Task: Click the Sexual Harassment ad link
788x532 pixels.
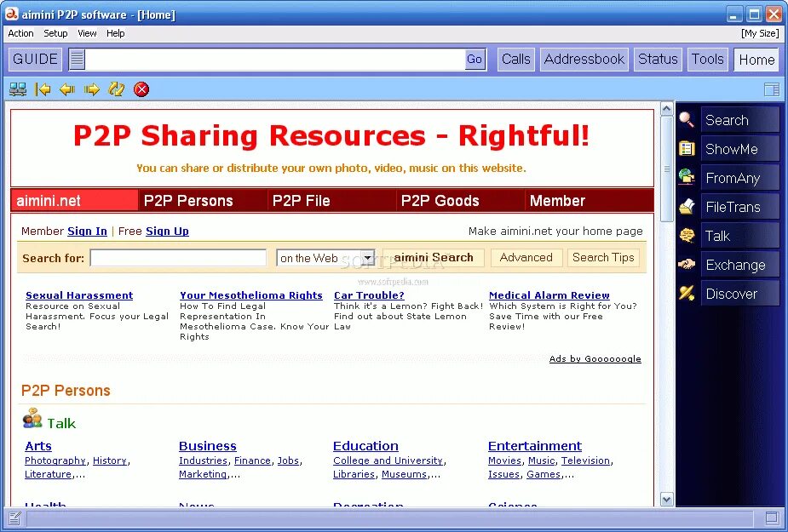Action: [79, 295]
